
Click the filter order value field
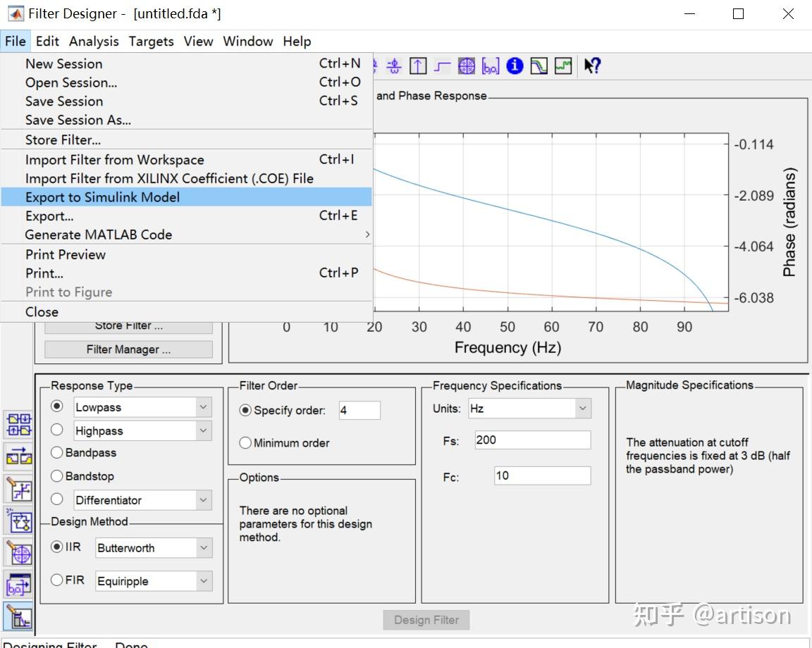(359, 411)
